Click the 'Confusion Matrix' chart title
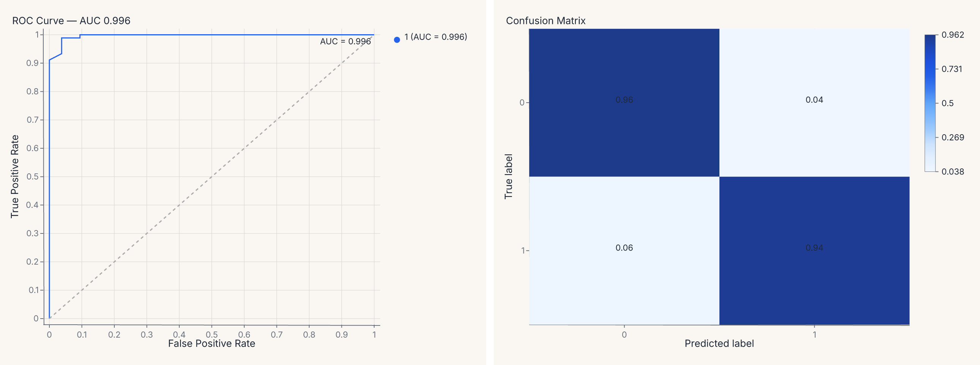 tap(545, 21)
